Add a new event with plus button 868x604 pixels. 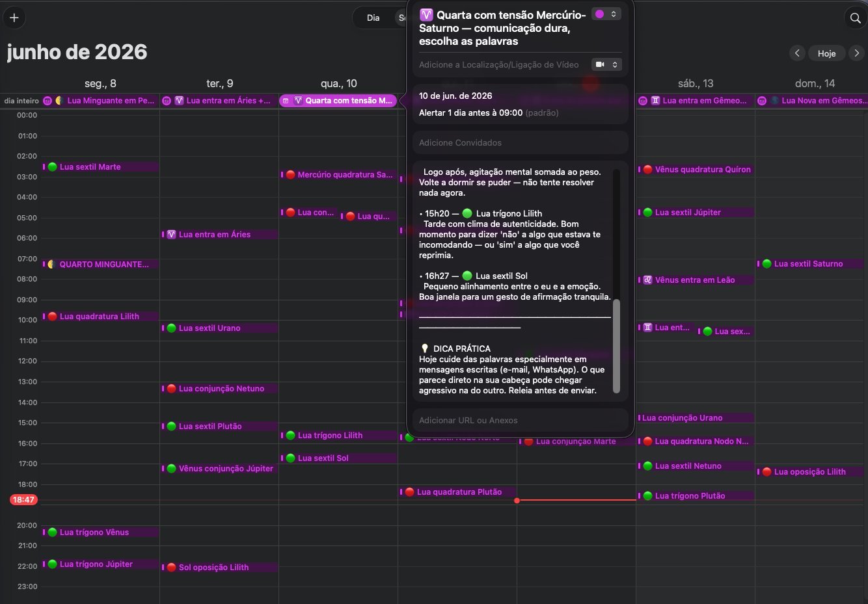click(14, 18)
